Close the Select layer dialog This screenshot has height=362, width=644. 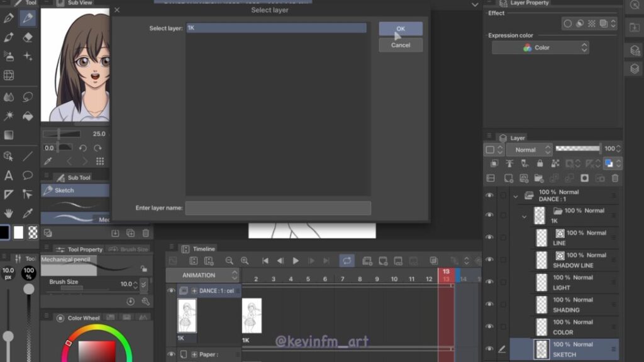tap(117, 10)
